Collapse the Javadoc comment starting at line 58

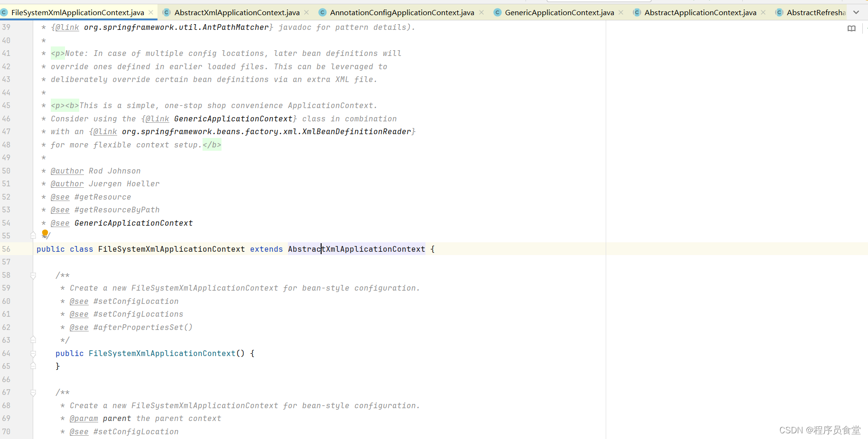tap(33, 274)
